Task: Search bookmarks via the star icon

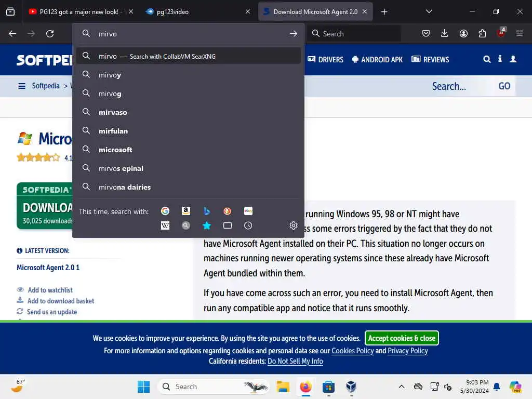Action: click(207, 225)
